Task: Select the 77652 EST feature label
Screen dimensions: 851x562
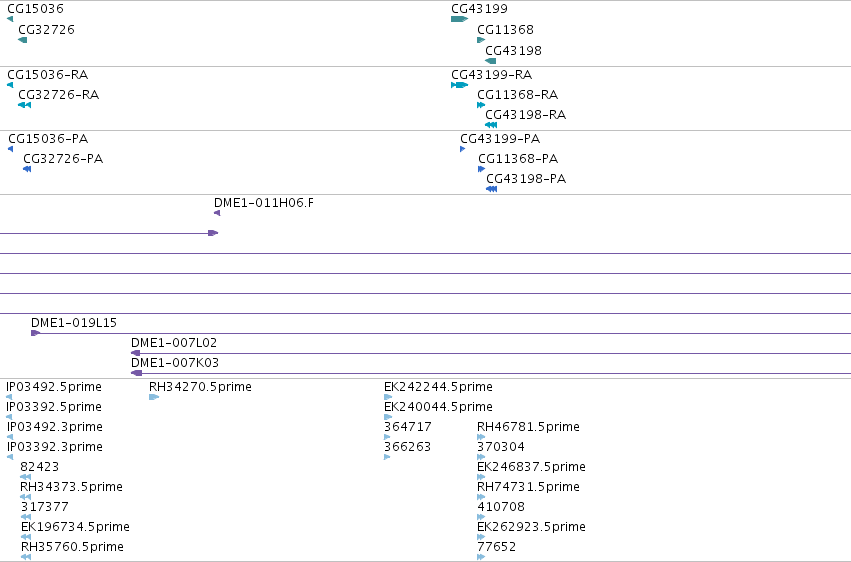Action: click(x=497, y=546)
